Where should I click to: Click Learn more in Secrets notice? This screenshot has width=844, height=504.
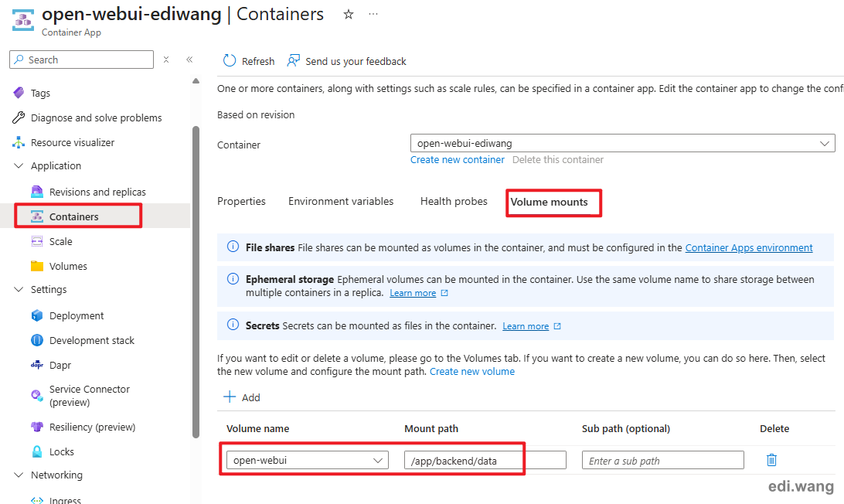[526, 326]
